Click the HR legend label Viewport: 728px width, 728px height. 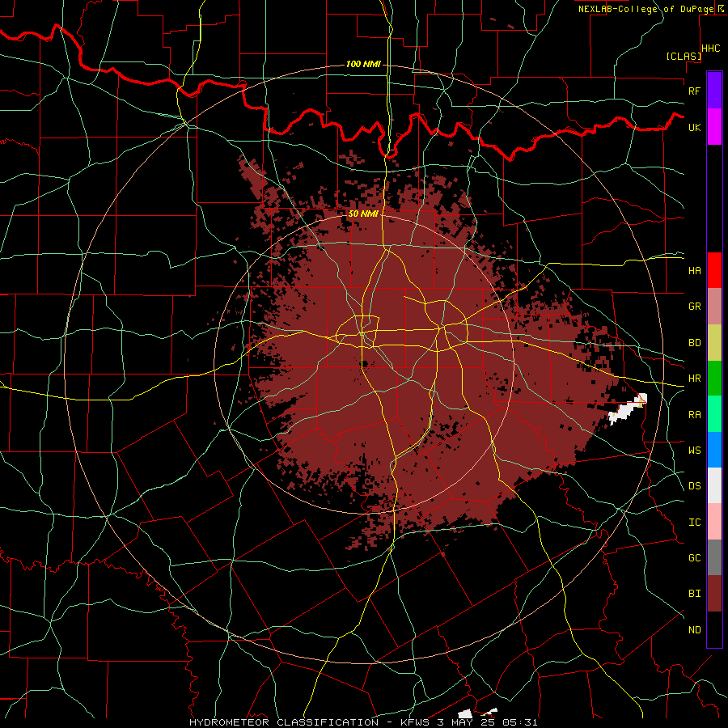694,379
